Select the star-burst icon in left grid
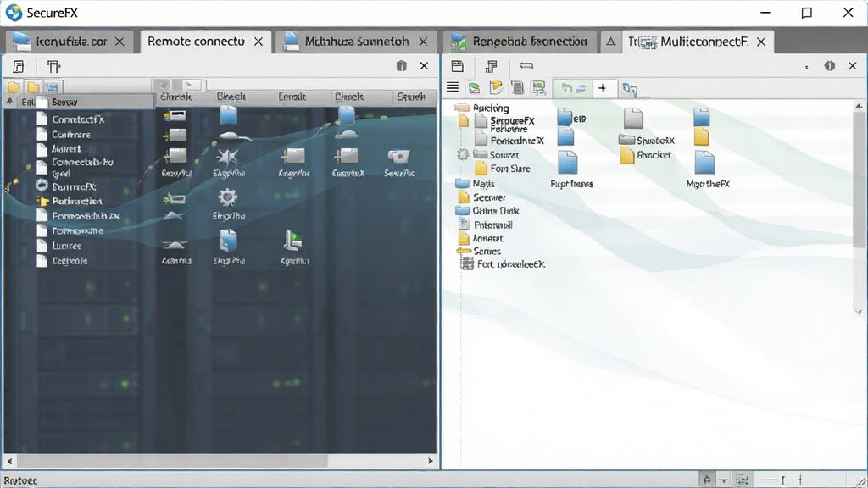 point(227,157)
